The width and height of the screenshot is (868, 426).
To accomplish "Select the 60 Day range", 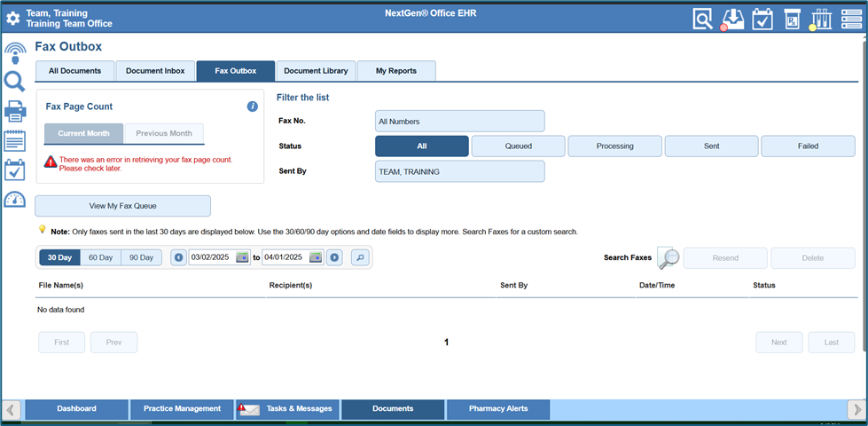I will click(101, 257).
